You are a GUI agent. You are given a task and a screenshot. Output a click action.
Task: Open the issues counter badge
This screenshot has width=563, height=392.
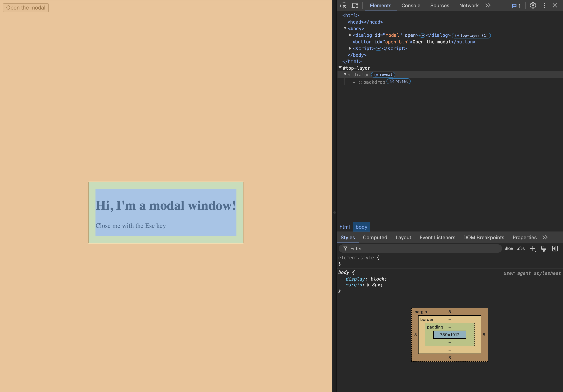(x=516, y=6)
